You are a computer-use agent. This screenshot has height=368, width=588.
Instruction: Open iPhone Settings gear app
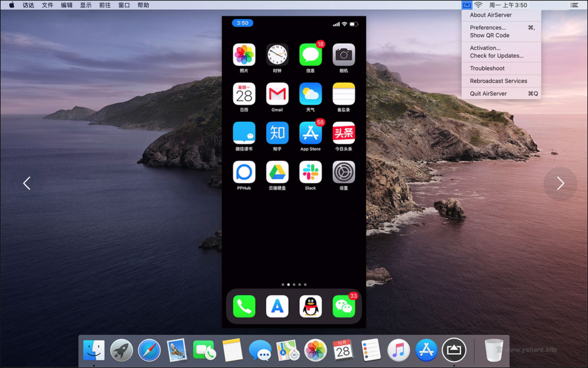[x=343, y=172]
